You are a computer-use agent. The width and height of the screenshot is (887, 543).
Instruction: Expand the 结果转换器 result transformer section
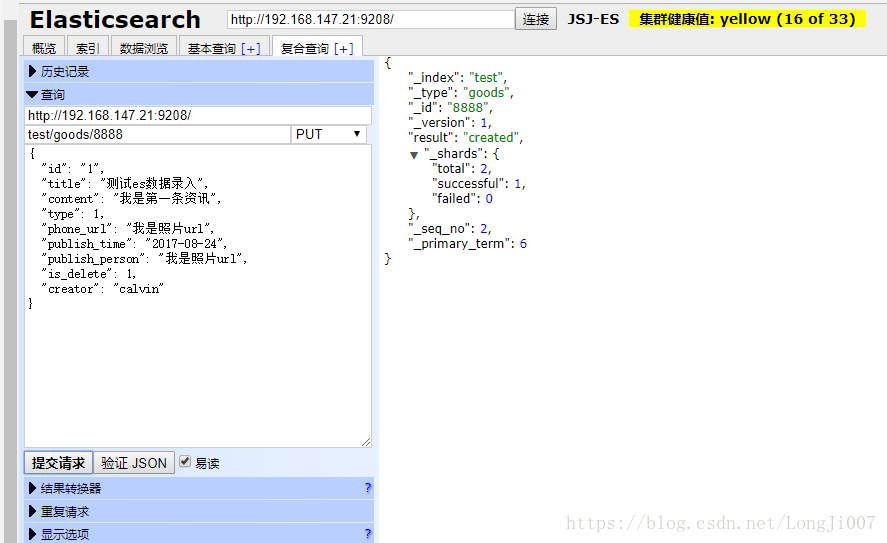[199, 488]
